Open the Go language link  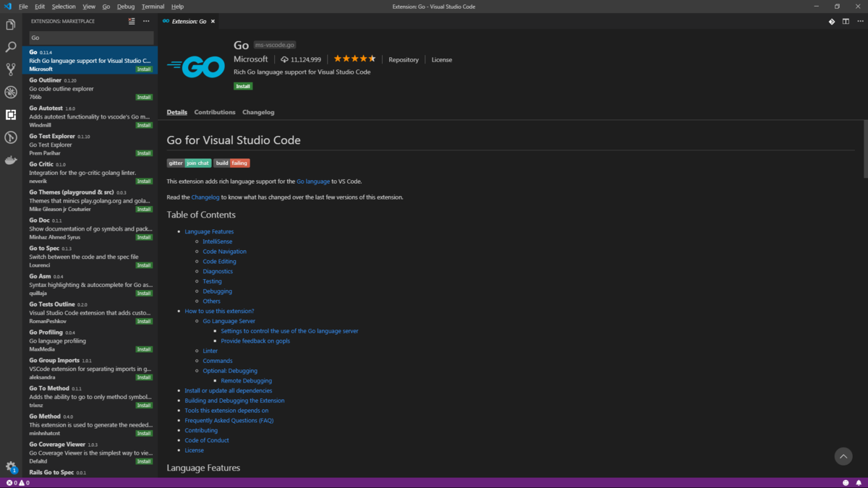313,181
